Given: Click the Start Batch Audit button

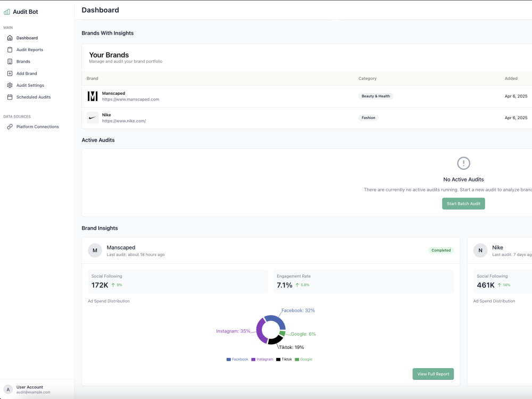Looking at the screenshot, I should click(463, 204).
